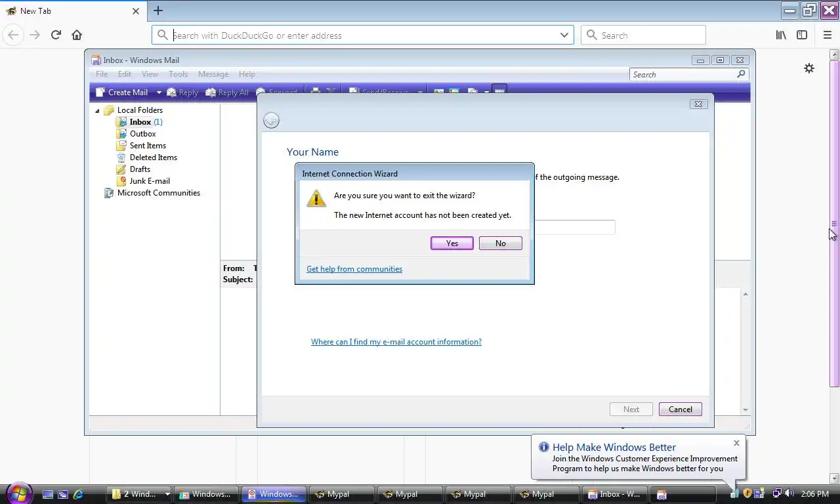Screen dimensions: 840x504
Task: Launch Internet Explorer from Quick Launch
Action: click(x=78, y=494)
